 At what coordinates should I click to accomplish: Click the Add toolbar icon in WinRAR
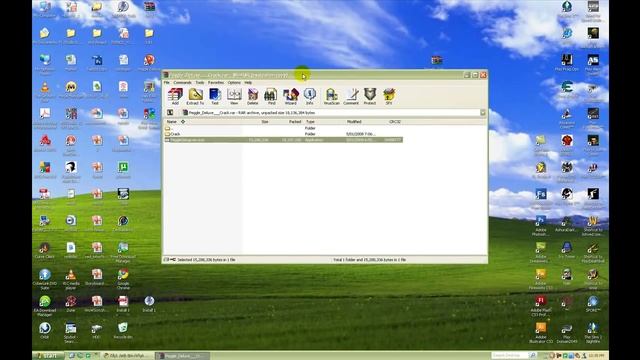point(175,96)
